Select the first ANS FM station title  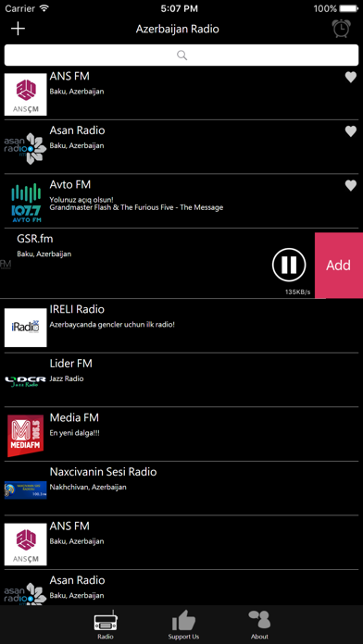(x=69, y=77)
